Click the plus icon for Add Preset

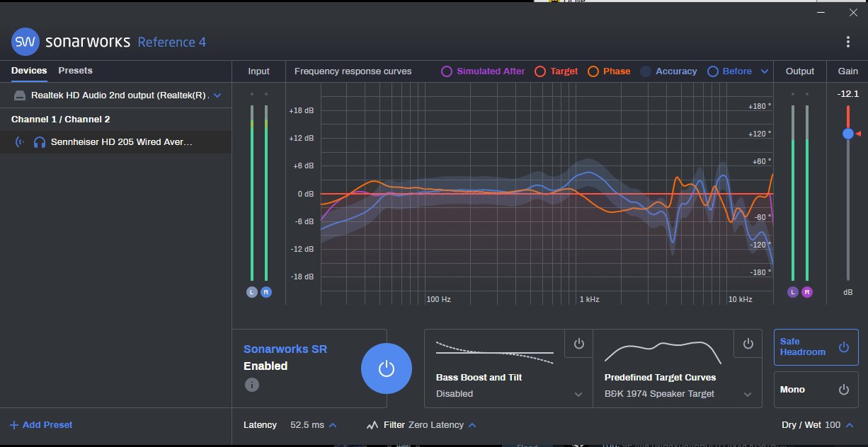[x=14, y=425]
